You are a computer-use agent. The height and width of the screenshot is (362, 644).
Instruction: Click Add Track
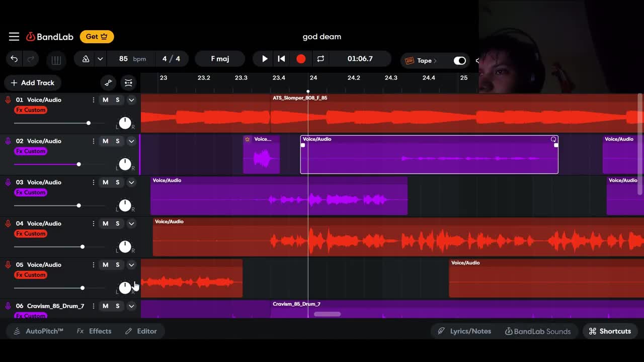[x=33, y=82]
